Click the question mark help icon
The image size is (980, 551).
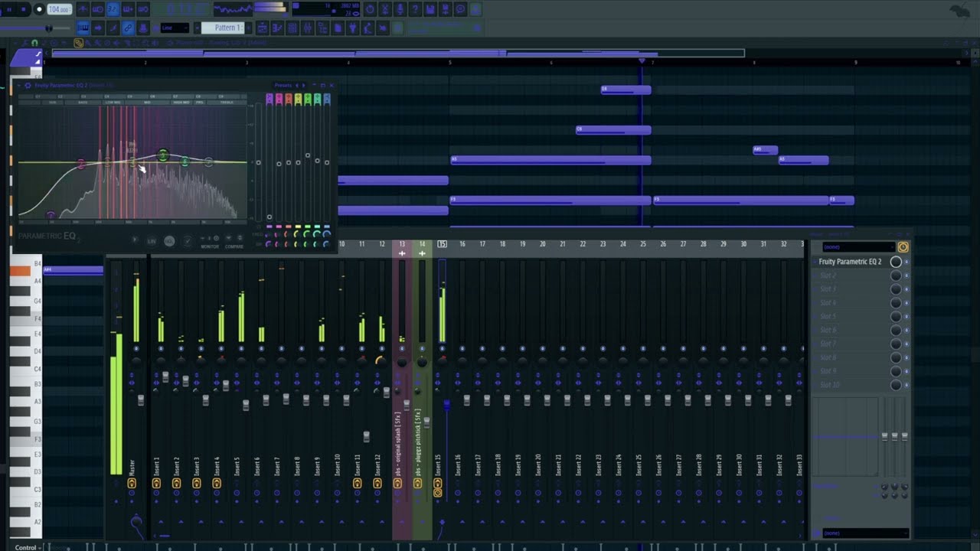tap(416, 9)
